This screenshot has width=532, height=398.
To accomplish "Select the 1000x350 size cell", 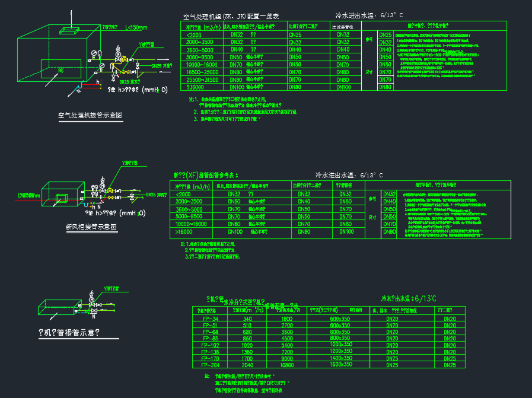I will (341, 345).
